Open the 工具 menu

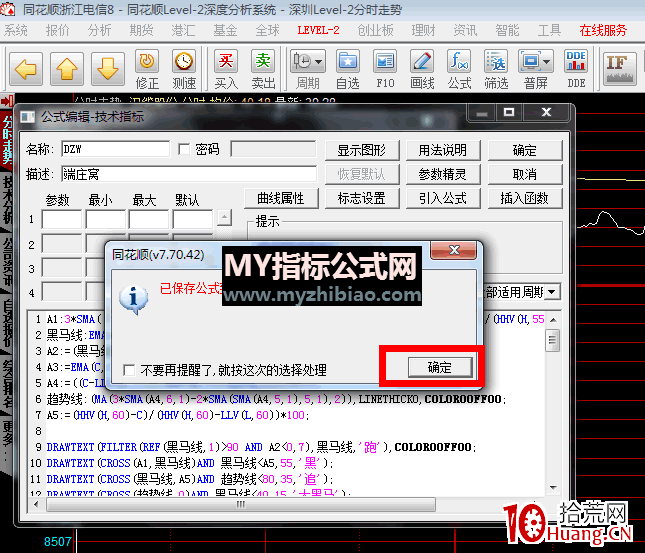pyautogui.click(x=549, y=30)
